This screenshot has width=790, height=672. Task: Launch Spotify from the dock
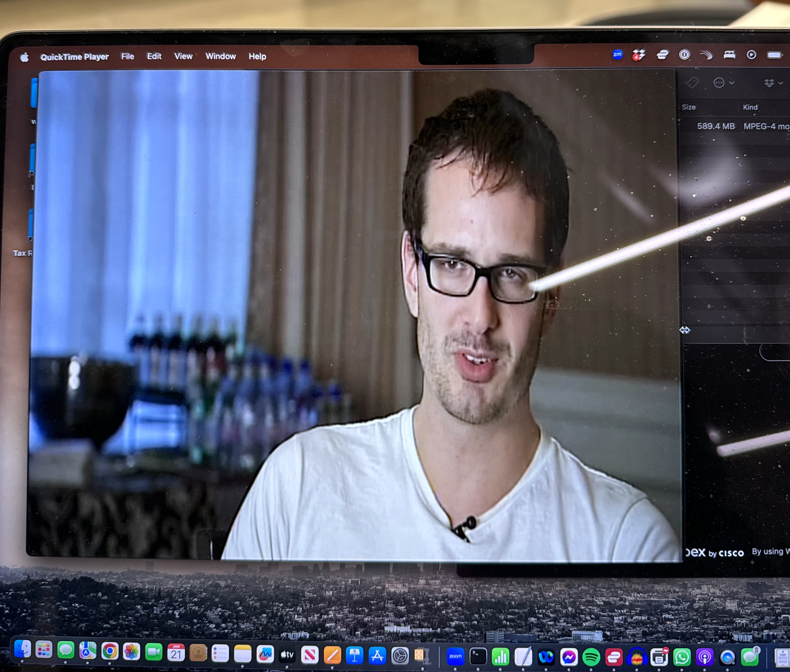591,657
